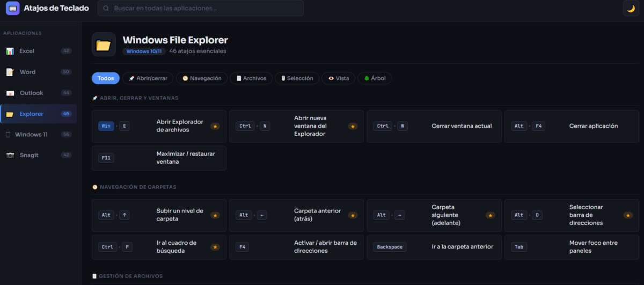
Task: Click the search field for all applications
Action: point(201,8)
